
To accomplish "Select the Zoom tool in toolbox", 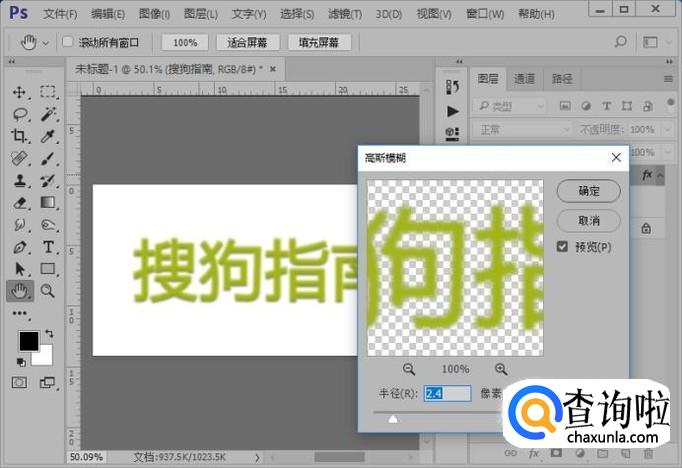I will (x=48, y=291).
